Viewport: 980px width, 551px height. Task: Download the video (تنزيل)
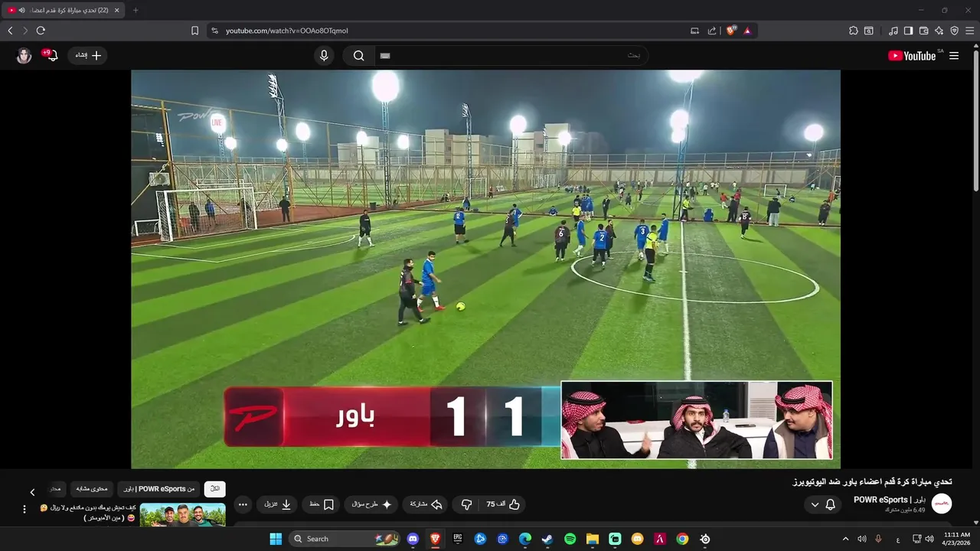(278, 504)
